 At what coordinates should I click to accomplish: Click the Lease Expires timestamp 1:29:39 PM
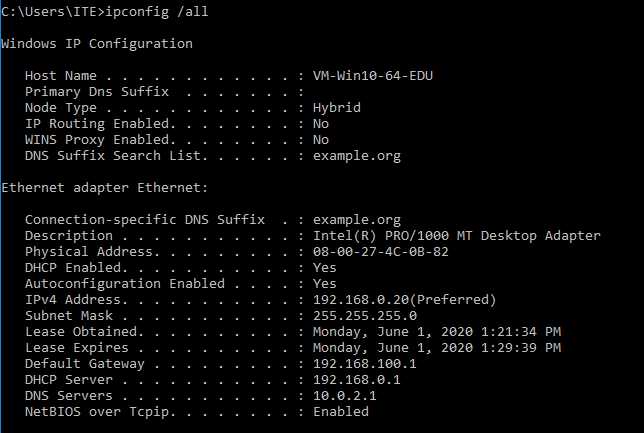coord(521,348)
